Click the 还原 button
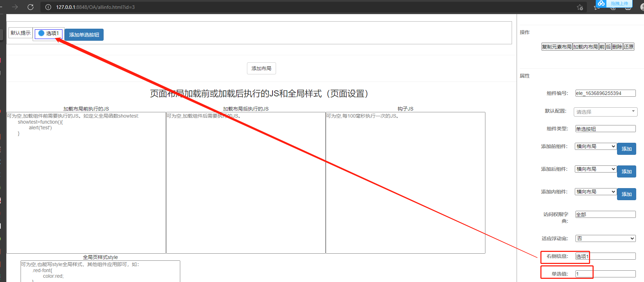644x282 pixels. (629, 47)
